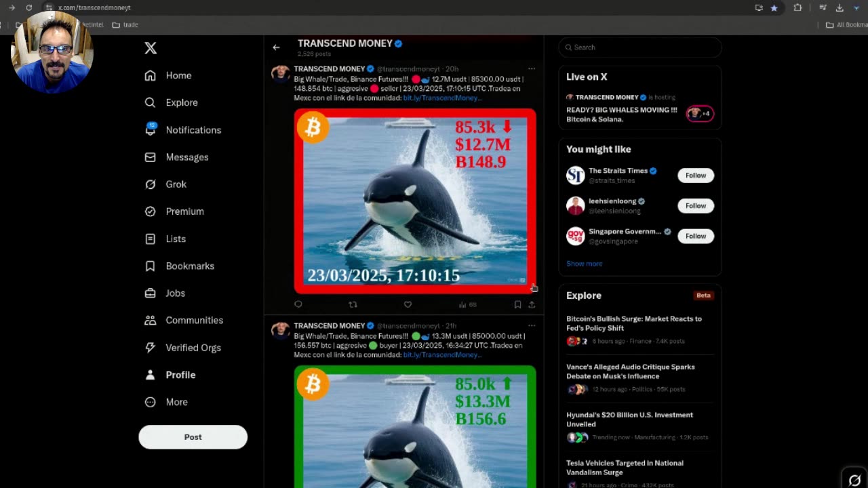The height and width of the screenshot is (488, 868).
Task: Open Grok in the sidebar
Action: [166, 184]
